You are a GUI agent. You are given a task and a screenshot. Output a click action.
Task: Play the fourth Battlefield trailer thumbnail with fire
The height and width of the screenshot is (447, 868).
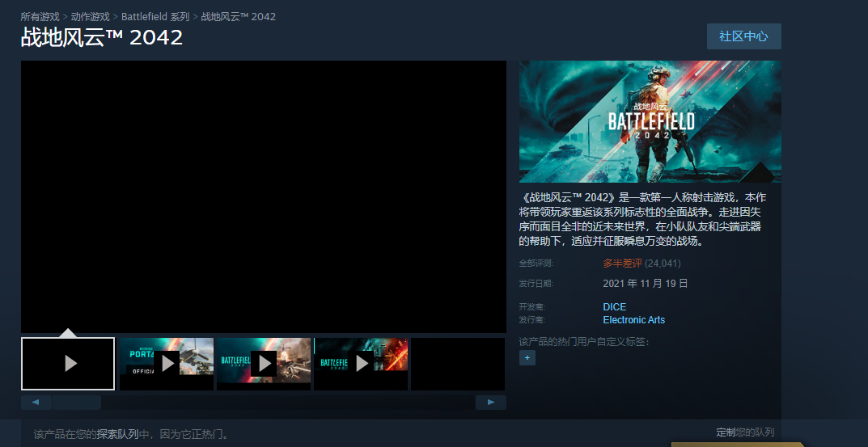coord(361,364)
